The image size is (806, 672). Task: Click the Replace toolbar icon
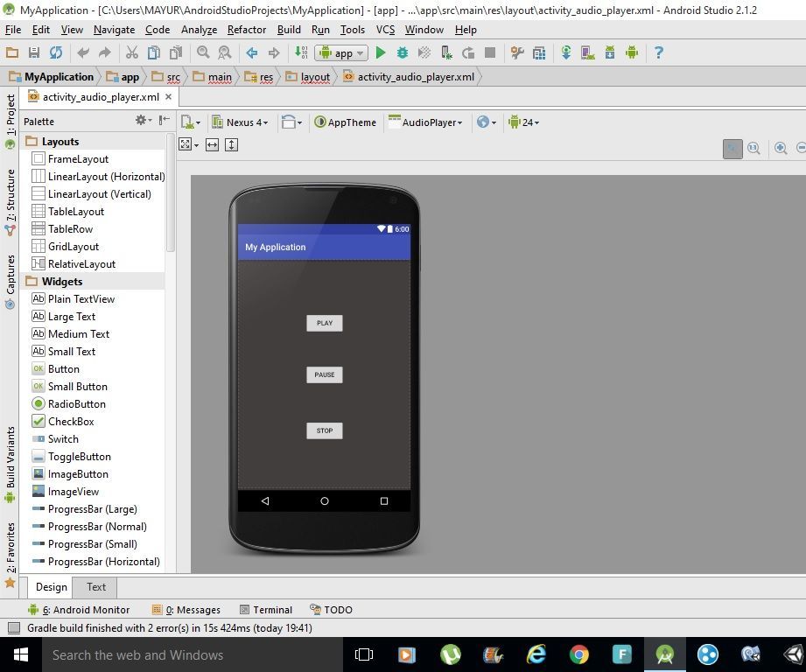click(225, 52)
